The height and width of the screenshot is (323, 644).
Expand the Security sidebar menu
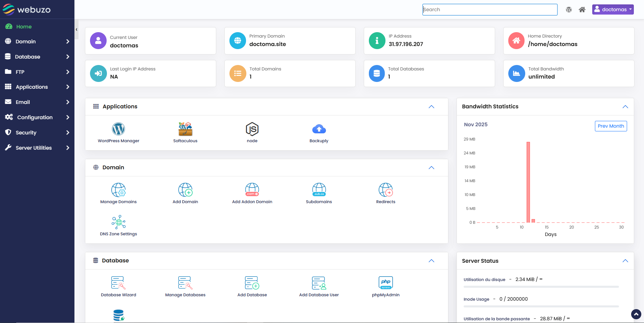[37, 132]
